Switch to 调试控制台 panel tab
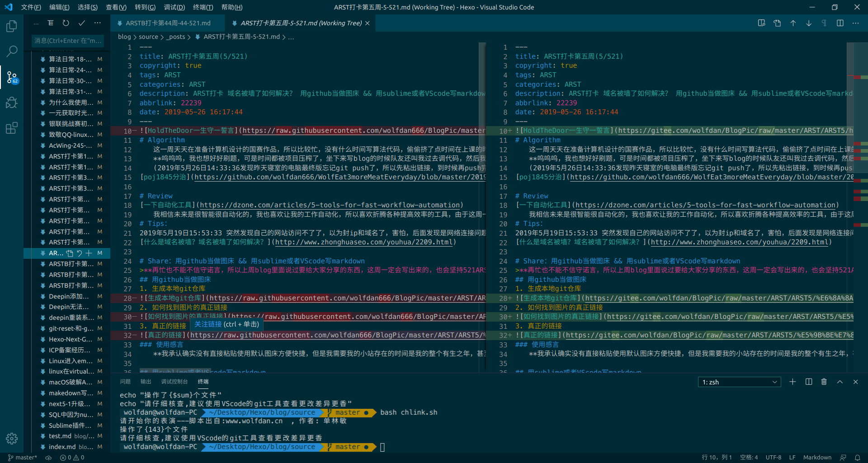The image size is (868, 463). (x=174, y=382)
